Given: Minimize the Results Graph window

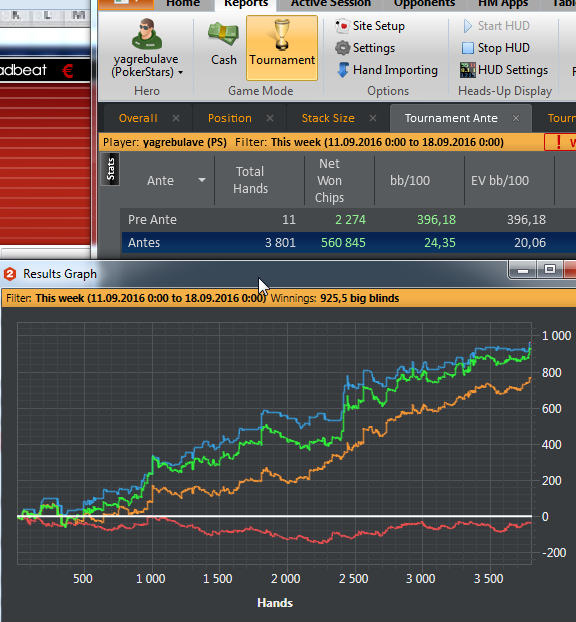Looking at the screenshot, I should pos(523,270).
